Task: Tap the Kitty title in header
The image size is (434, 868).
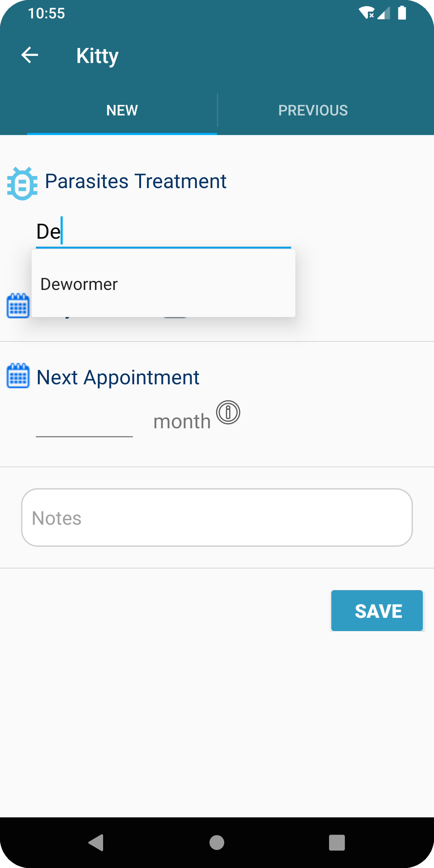Action: click(x=97, y=56)
